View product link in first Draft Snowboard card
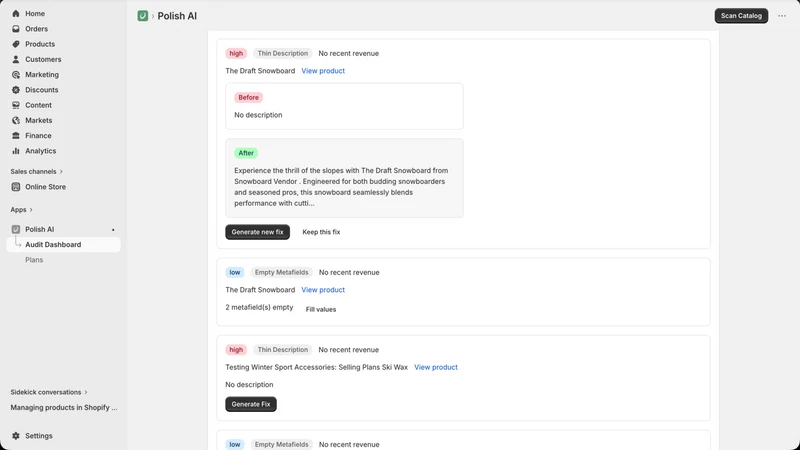 [323, 71]
